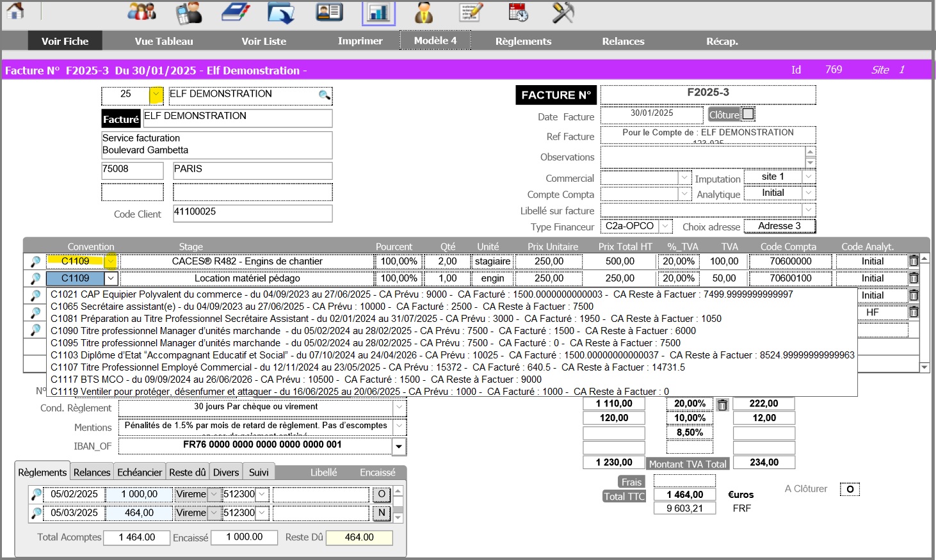
Task: Toggle the N flag on 464,00 payment
Action: click(x=382, y=513)
